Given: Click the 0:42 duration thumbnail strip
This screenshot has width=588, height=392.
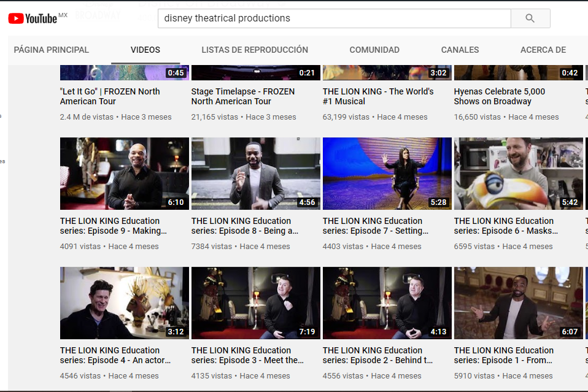Looking at the screenshot, I should (518, 73).
